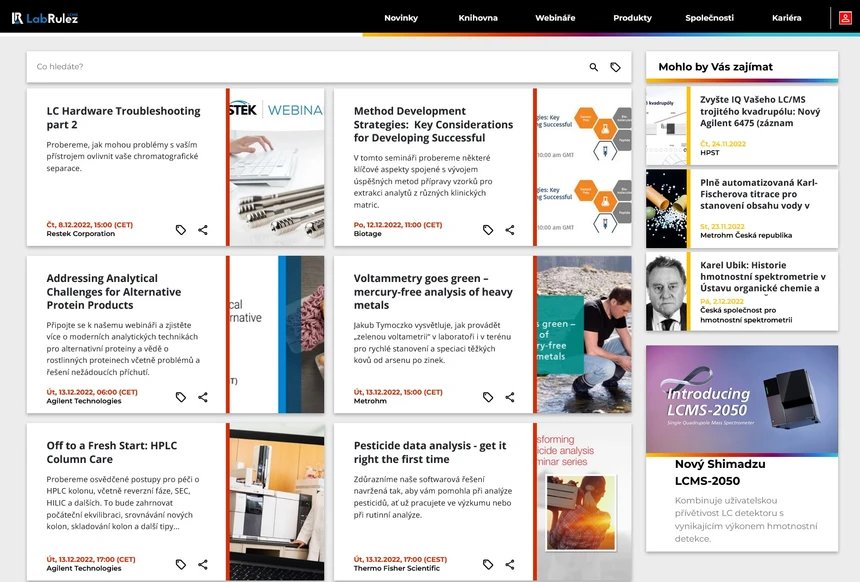Share the LC Hardware Troubleshooting webinar

(203, 230)
